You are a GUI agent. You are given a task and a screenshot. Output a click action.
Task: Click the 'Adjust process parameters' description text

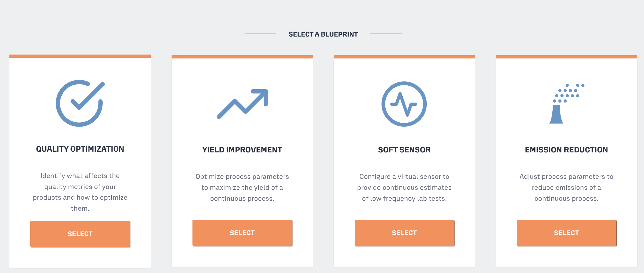[x=566, y=187]
